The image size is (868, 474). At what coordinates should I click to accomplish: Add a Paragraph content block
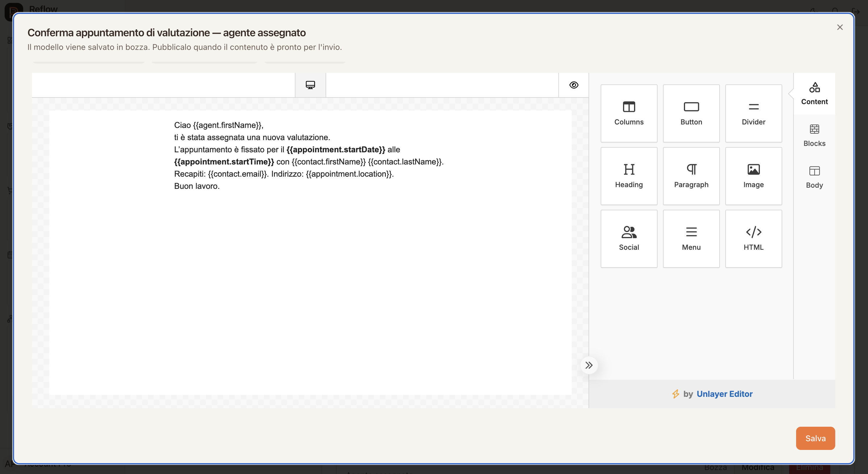(691, 176)
